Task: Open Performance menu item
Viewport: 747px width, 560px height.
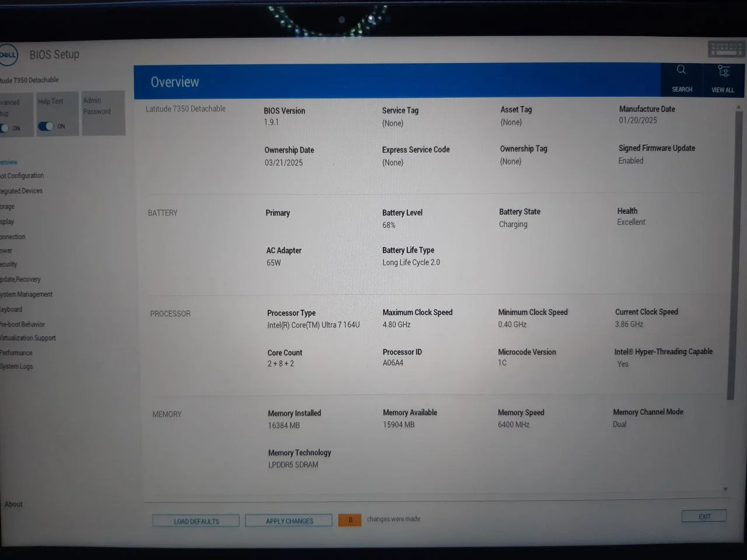Action: 16,353
